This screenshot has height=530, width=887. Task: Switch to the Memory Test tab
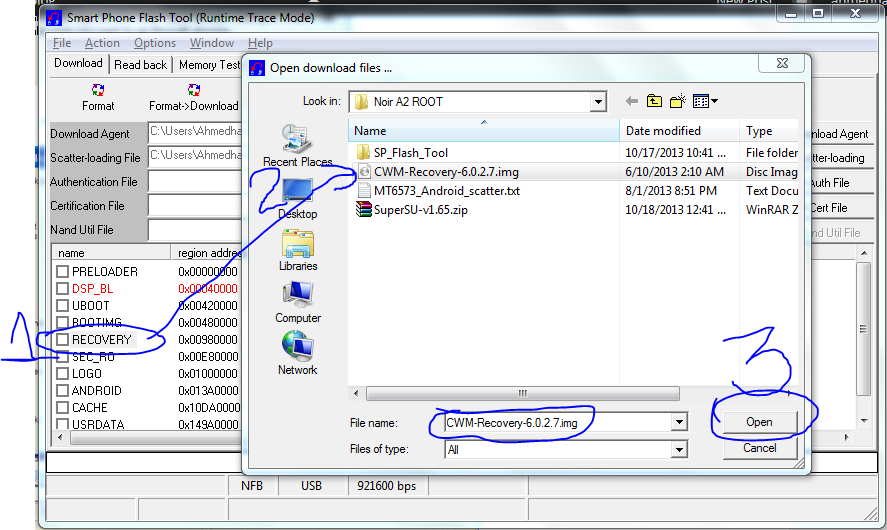(208, 65)
